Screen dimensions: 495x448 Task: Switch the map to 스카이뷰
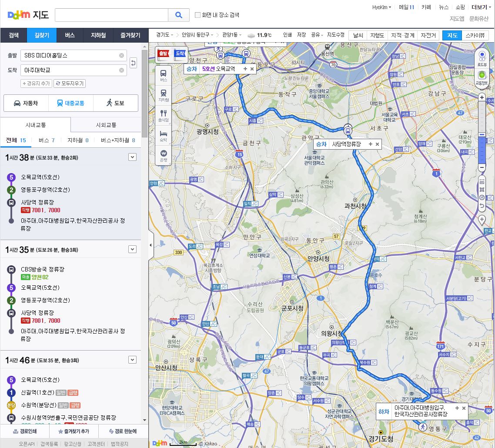pyautogui.click(x=475, y=36)
